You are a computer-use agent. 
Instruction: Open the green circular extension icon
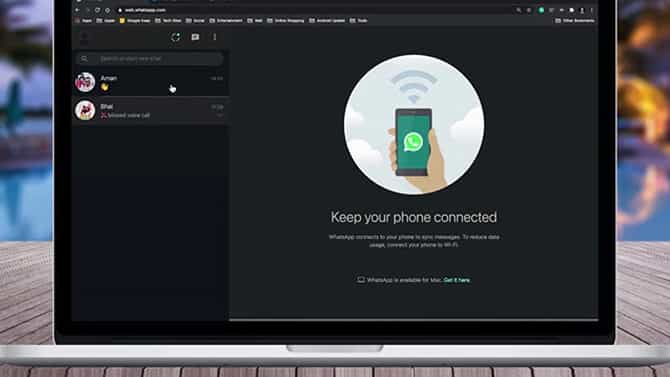(x=541, y=10)
